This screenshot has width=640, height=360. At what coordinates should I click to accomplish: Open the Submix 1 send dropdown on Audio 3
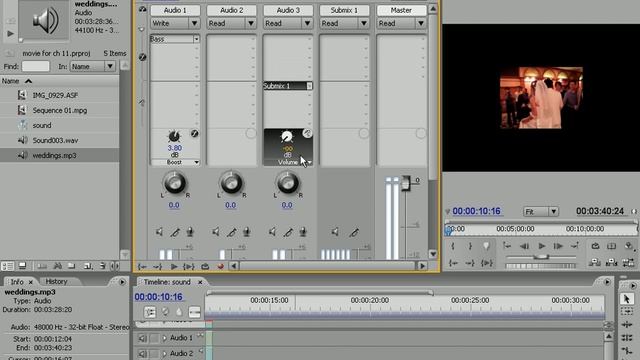point(309,86)
